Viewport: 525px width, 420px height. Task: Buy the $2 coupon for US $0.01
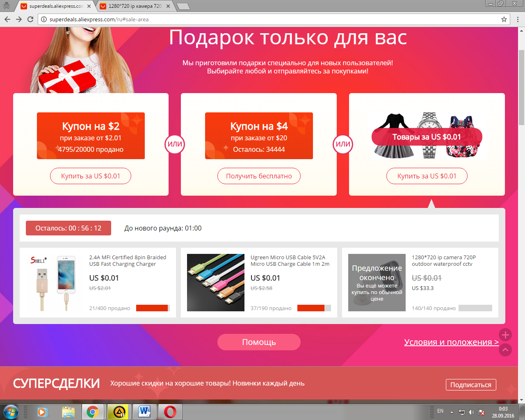pos(91,176)
